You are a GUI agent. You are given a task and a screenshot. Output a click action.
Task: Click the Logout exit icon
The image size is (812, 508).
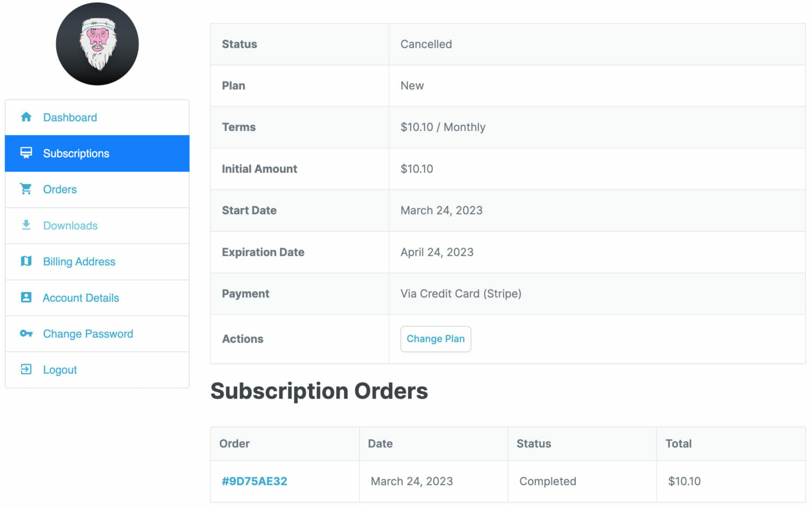(26, 369)
